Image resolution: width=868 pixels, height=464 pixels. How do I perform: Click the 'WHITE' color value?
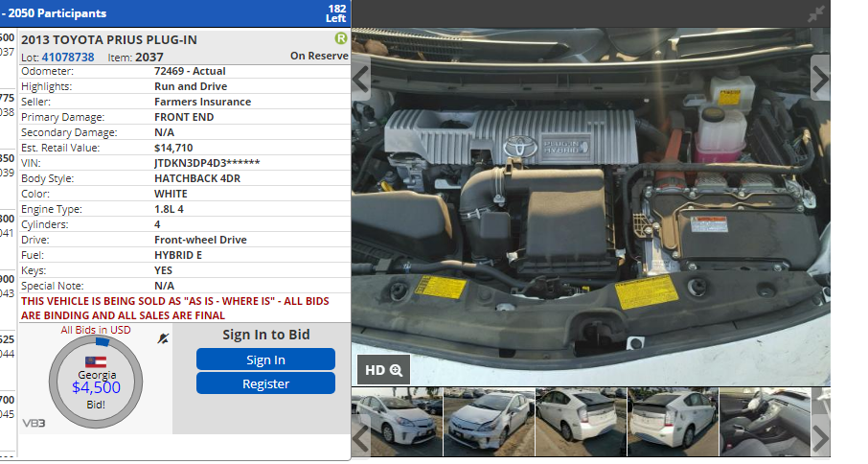(171, 194)
